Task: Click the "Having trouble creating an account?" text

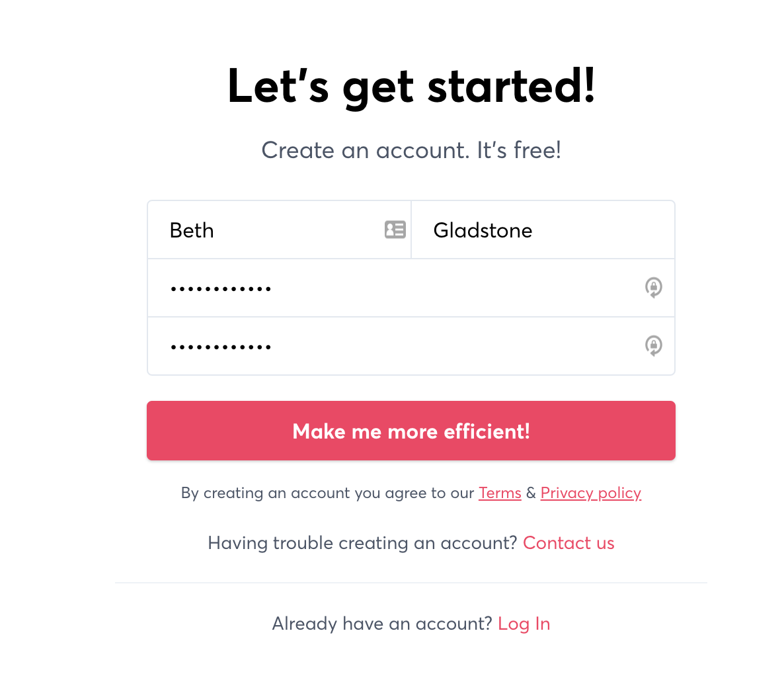Action: 362,543
